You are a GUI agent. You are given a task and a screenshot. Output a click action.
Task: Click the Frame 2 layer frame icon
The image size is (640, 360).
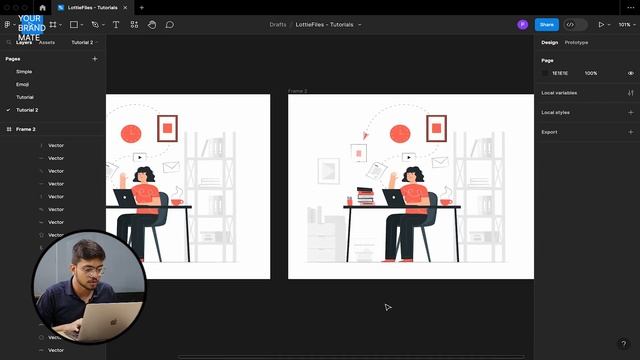9,129
